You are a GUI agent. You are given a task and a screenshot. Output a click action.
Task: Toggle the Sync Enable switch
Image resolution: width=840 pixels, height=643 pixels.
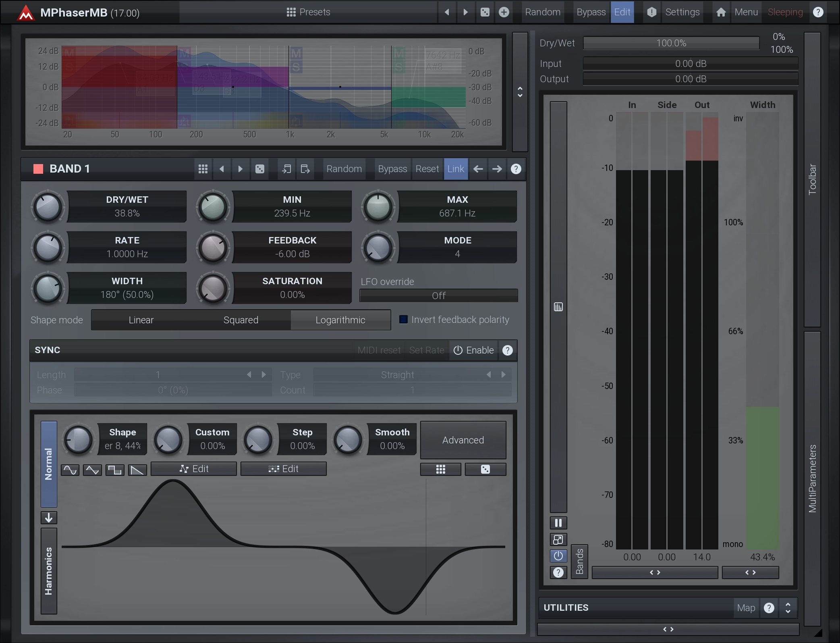point(474,350)
